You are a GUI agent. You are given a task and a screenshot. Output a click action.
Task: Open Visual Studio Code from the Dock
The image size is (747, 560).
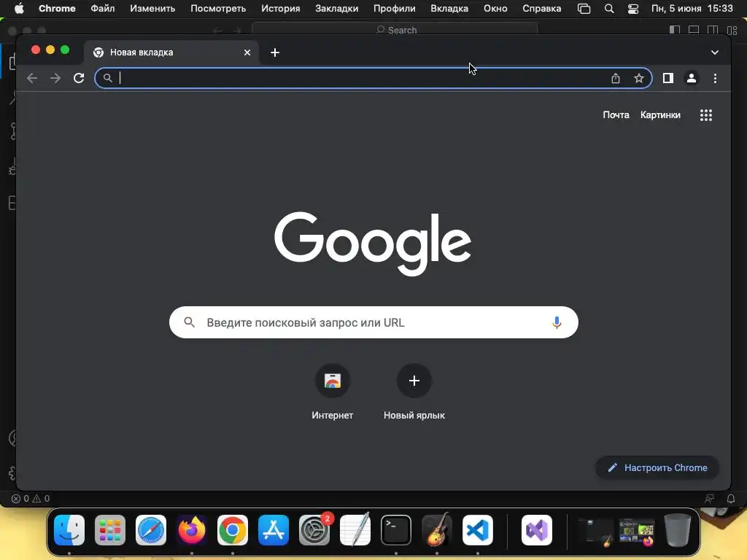[x=478, y=530]
